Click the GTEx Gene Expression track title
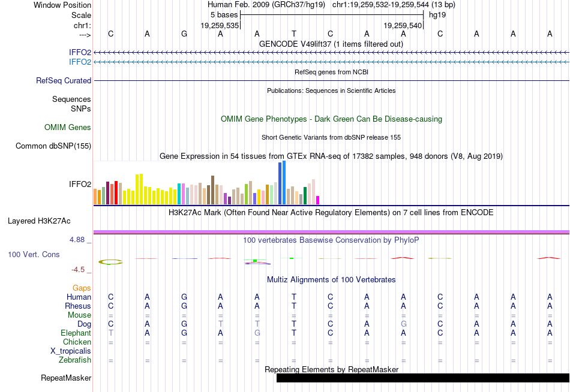Image resolution: width=570 pixels, height=392 pixels. tap(331, 156)
